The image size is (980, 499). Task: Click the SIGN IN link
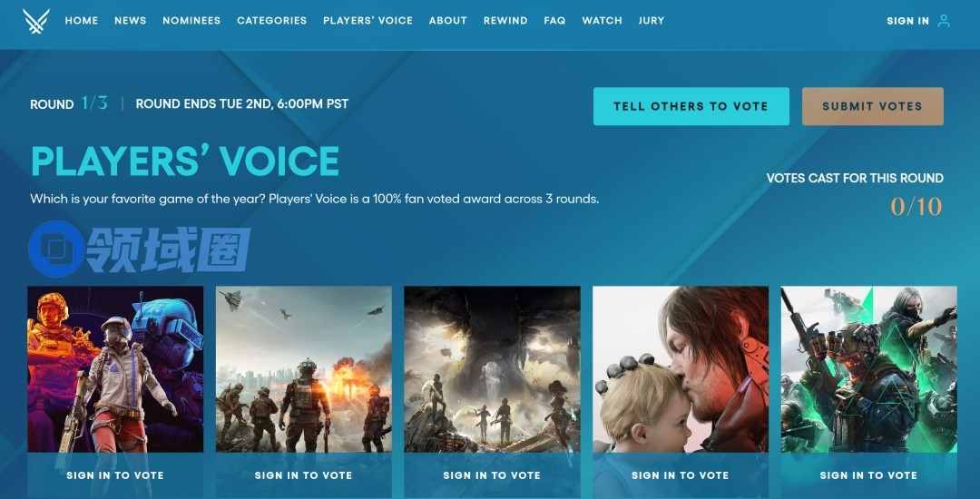point(907,21)
